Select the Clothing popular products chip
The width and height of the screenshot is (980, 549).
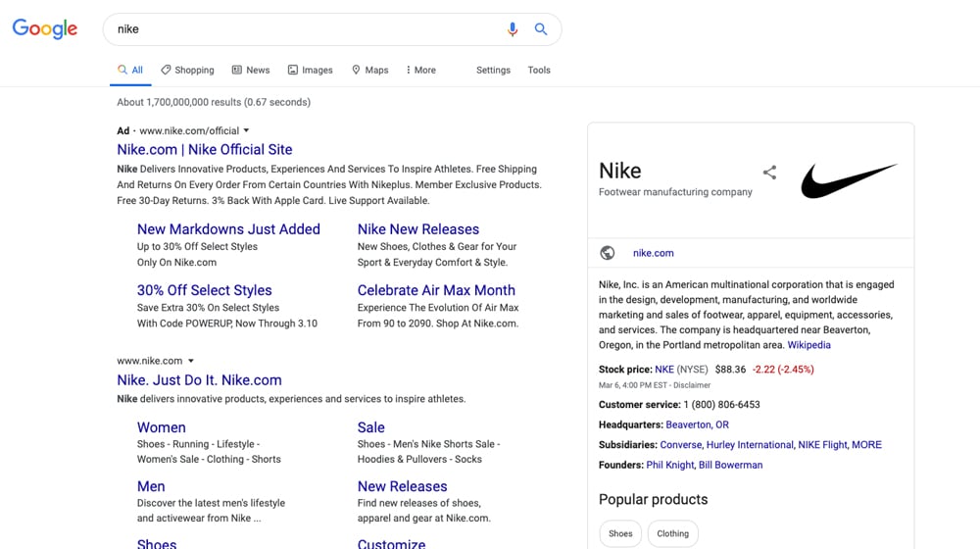672,533
